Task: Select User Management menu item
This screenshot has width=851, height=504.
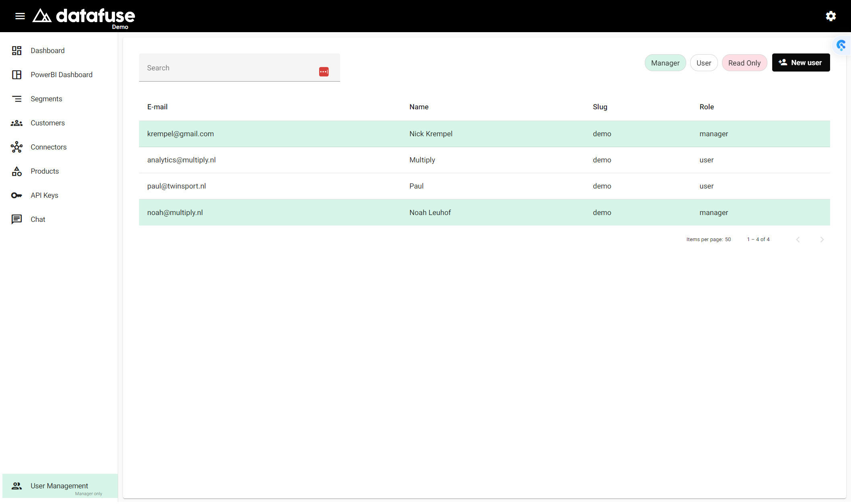Action: [x=60, y=486]
